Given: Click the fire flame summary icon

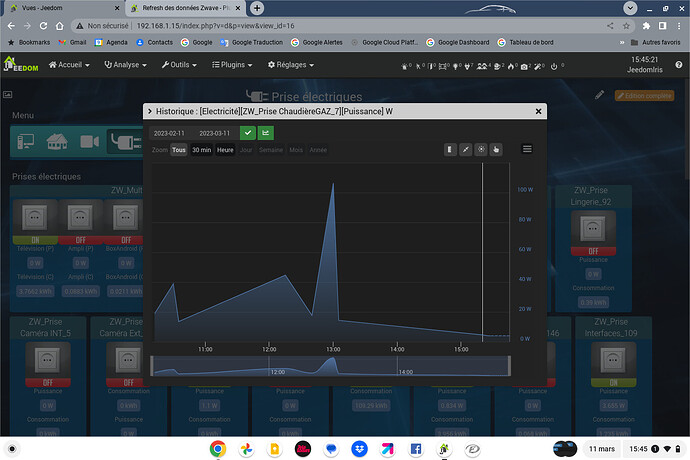Looking at the screenshot, I should pyautogui.click(x=510, y=66).
